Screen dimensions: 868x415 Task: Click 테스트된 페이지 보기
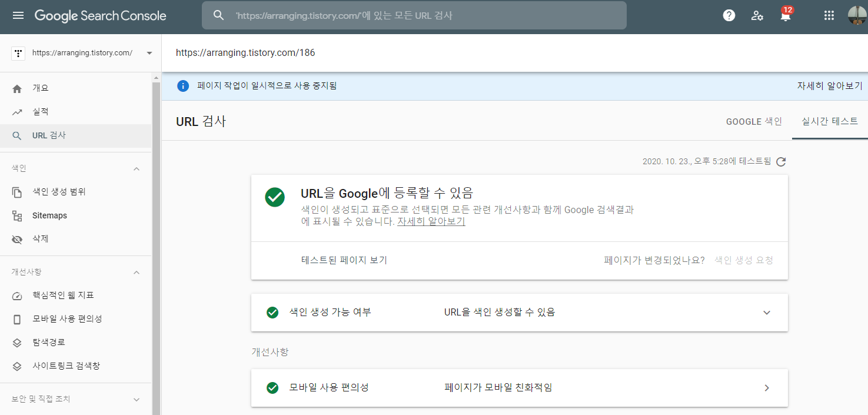coord(344,260)
